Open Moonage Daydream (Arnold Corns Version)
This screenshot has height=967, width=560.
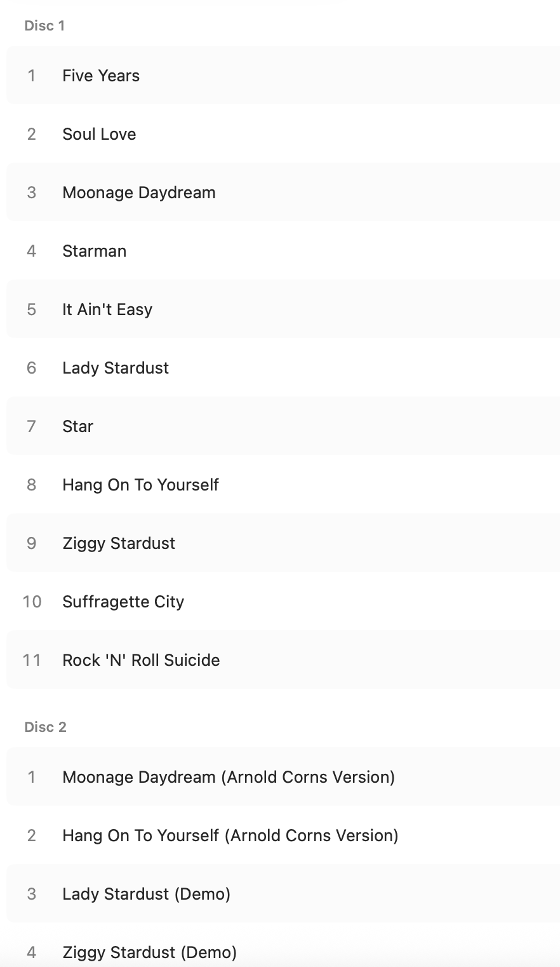coord(229,777)
